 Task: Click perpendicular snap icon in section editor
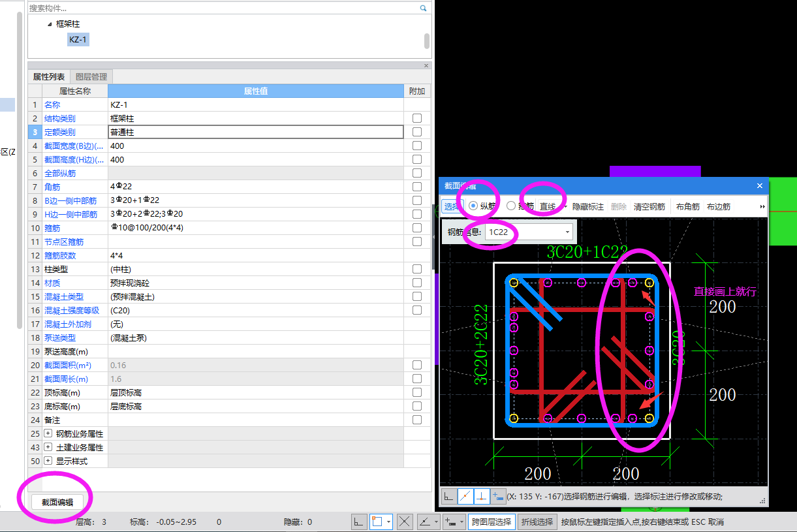pos(482,496)
